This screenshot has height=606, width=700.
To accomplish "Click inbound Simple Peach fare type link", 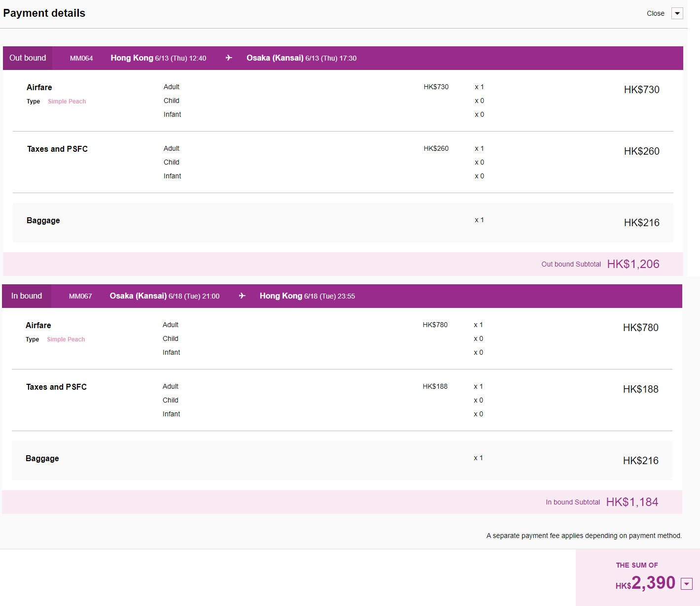I will point(66,339).
